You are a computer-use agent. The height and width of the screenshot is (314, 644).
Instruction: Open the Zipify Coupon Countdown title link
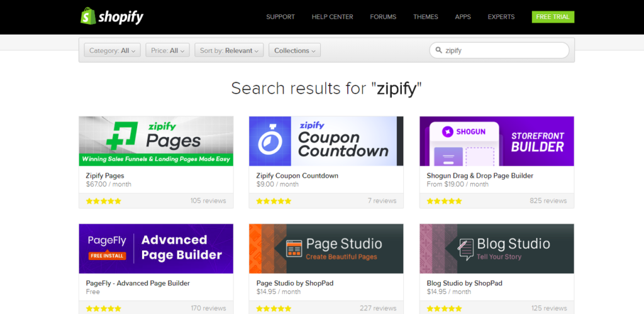(x=297, y=175)
